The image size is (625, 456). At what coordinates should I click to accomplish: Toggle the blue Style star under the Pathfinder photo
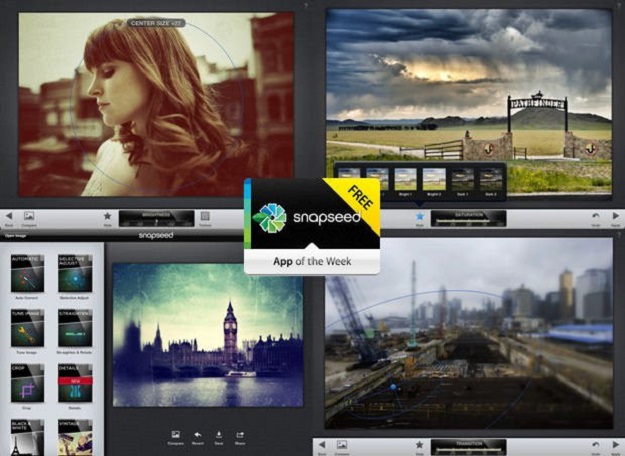click(x=419, y=218)
